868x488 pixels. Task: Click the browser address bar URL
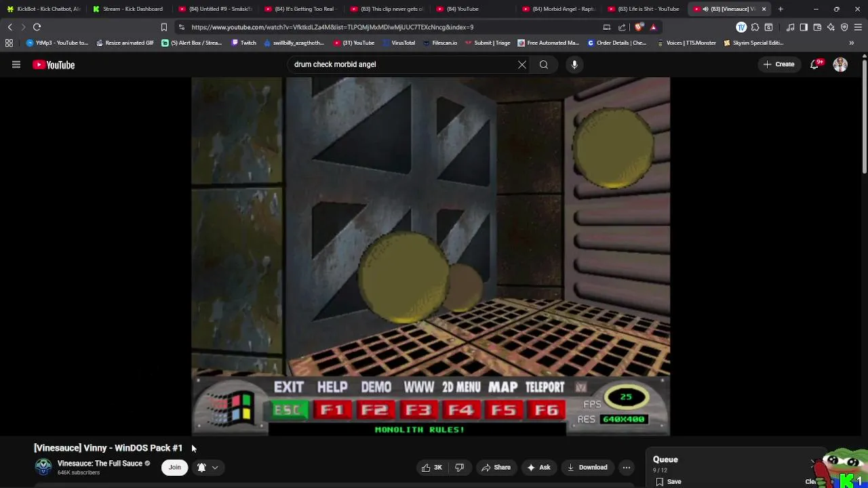(x=332, y=27)
